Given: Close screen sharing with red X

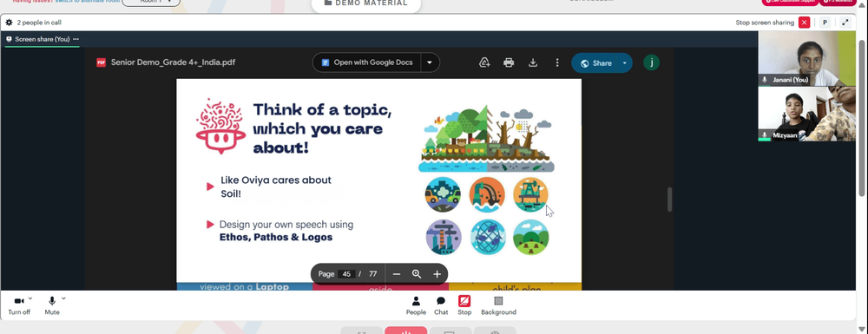Looking at the screenshot, I should (805, 23).
